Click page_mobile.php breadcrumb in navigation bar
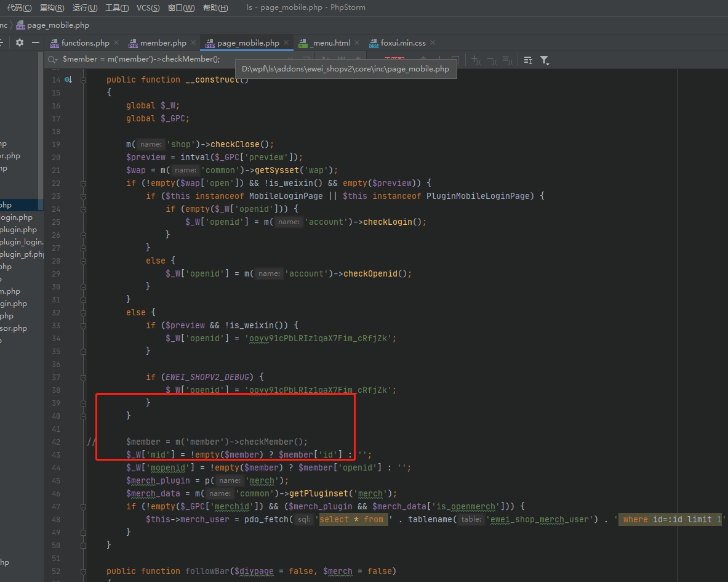Screen dimensions: 728x582 (x=52, y=25)
